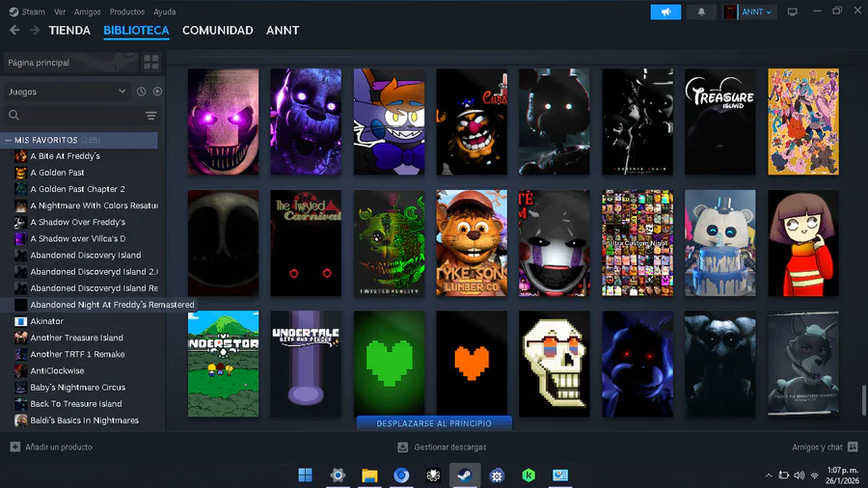The image size is (868, 488).
Task: Toggle the collections grid view icon
Action: [x=151, y=62]
